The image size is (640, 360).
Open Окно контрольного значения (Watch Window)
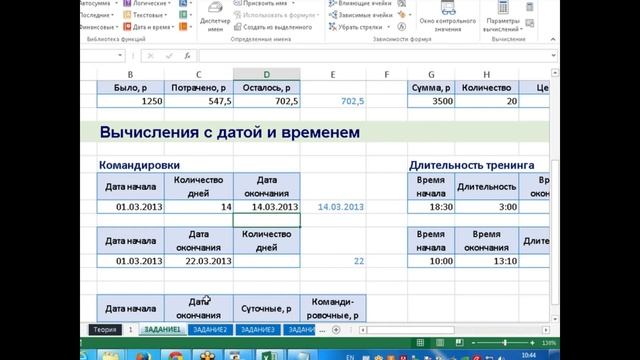point(448,17)
